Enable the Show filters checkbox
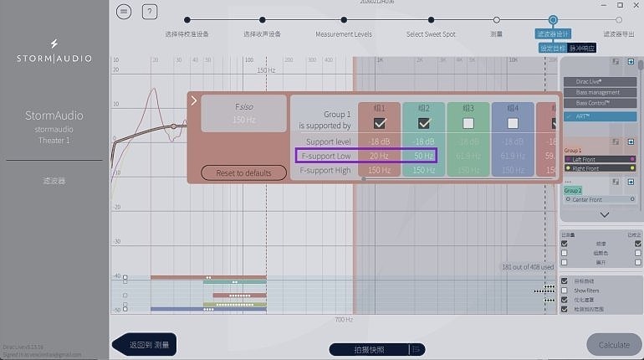 click(565, 291)
